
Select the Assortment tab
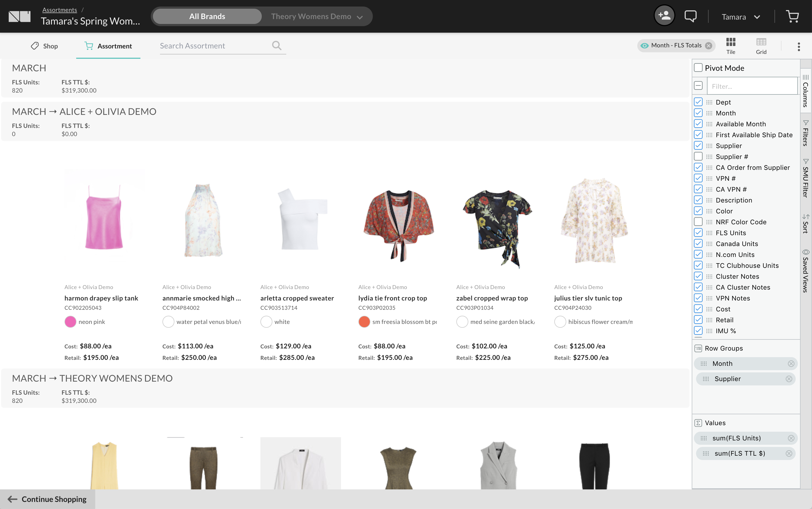(x=108, y=46)
